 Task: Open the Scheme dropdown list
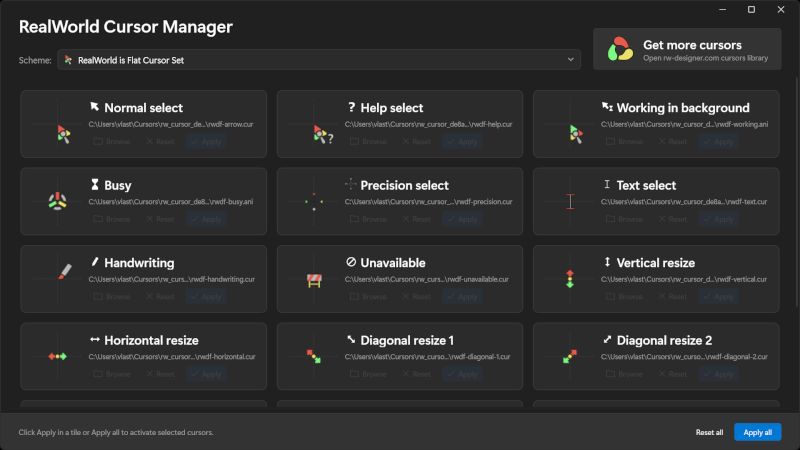coord(319,60)
